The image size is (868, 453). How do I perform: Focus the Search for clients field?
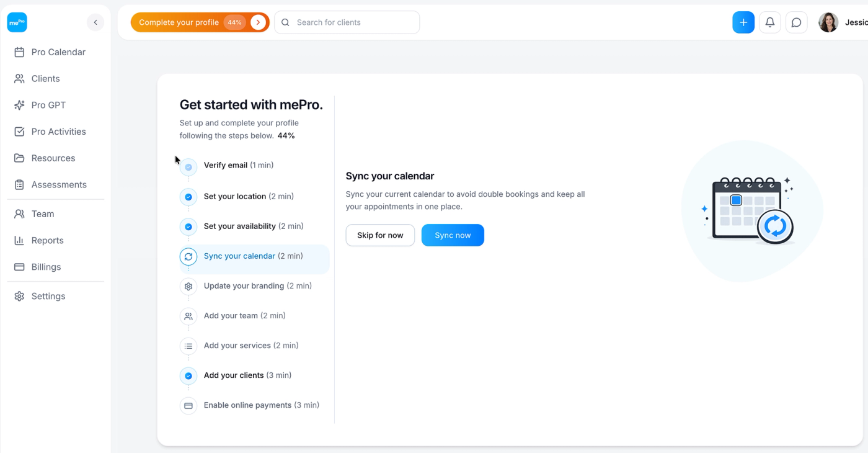tap(347, 22)
